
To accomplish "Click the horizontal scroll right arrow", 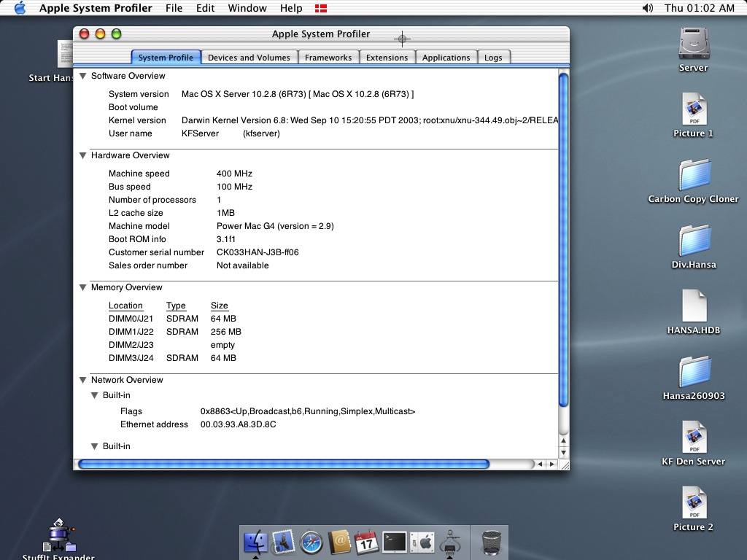I will (551, 464).
